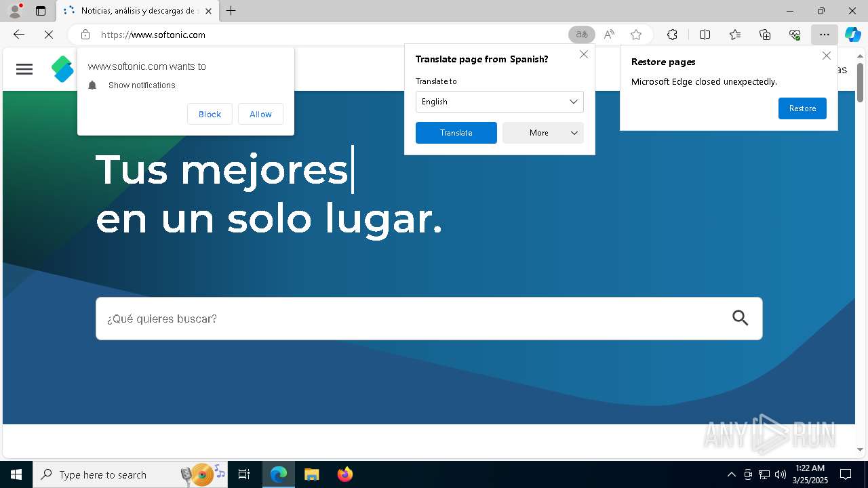This screenshot has height=488, width=868.
Task: Open the Edge profile icon
Action: pos(14,11)
